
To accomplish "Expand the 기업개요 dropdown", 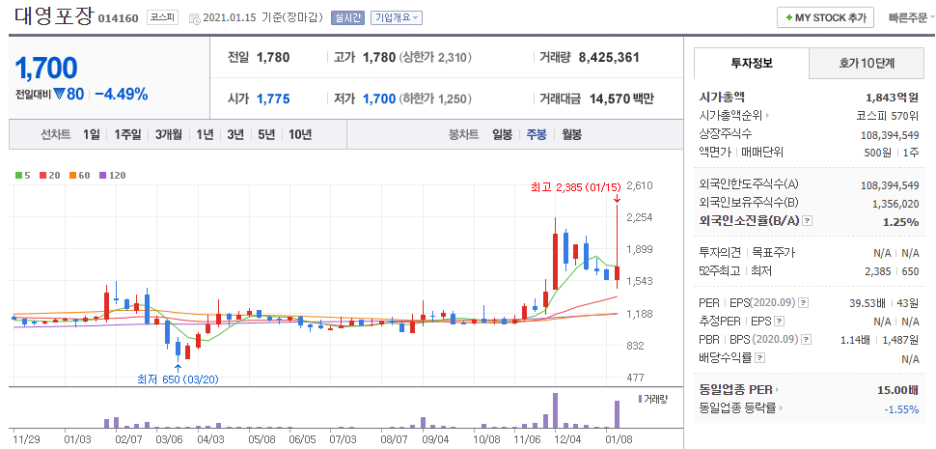I will 396,18.
